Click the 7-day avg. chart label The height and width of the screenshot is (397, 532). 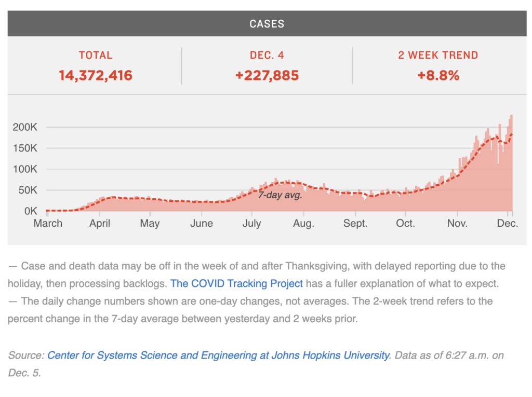(x=280, y=196)
